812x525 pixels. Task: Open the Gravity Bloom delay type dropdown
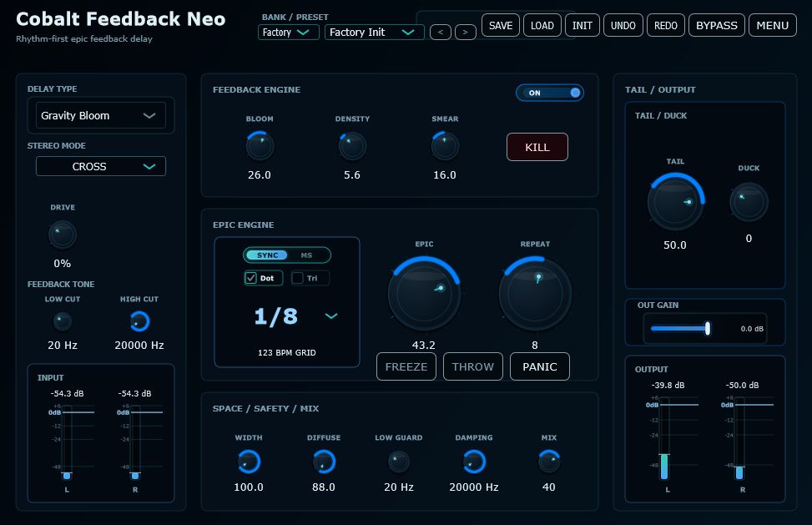pos(100,115)
